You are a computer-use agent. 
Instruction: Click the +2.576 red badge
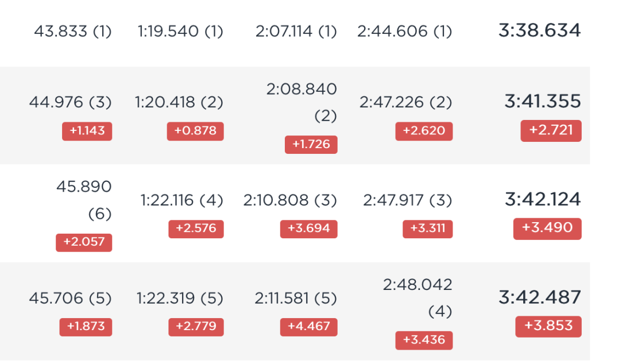196,229
